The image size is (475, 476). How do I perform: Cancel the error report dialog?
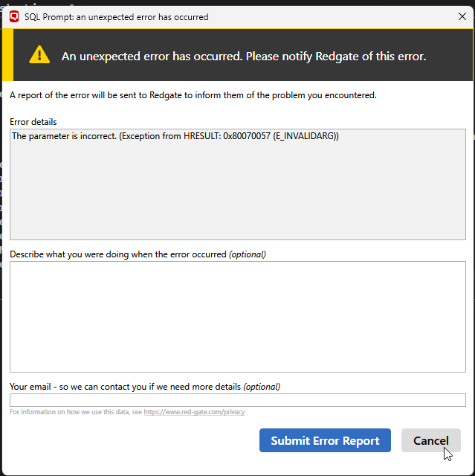430,440
